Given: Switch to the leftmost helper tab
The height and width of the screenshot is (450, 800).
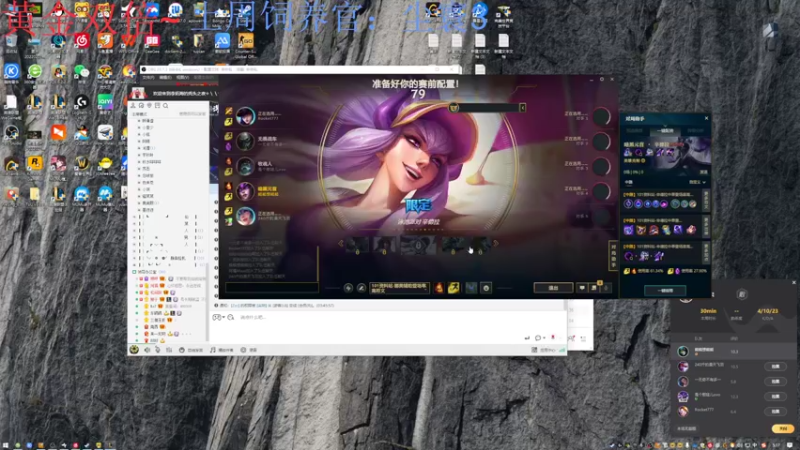Looking at the screenshot, I should 635,131.
